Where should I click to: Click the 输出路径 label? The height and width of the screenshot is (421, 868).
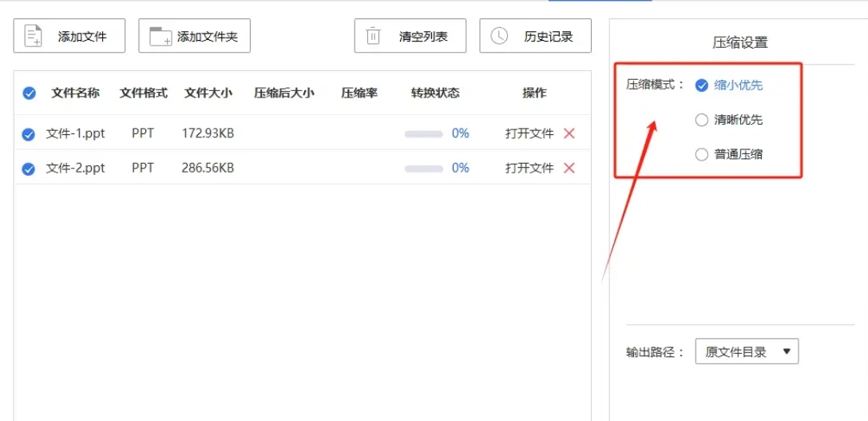(x=656, y=351)
